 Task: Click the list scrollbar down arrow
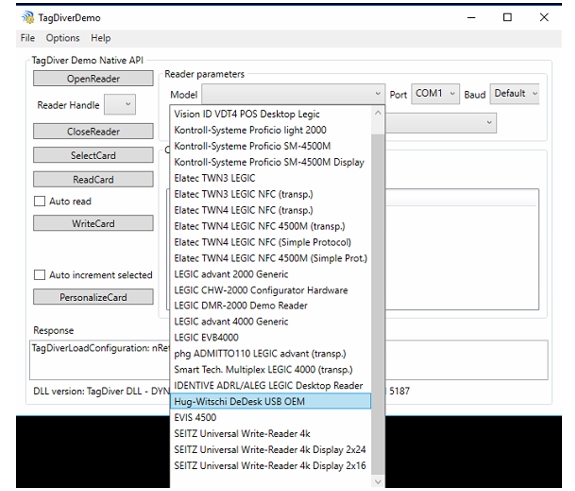tap(378, 481)
